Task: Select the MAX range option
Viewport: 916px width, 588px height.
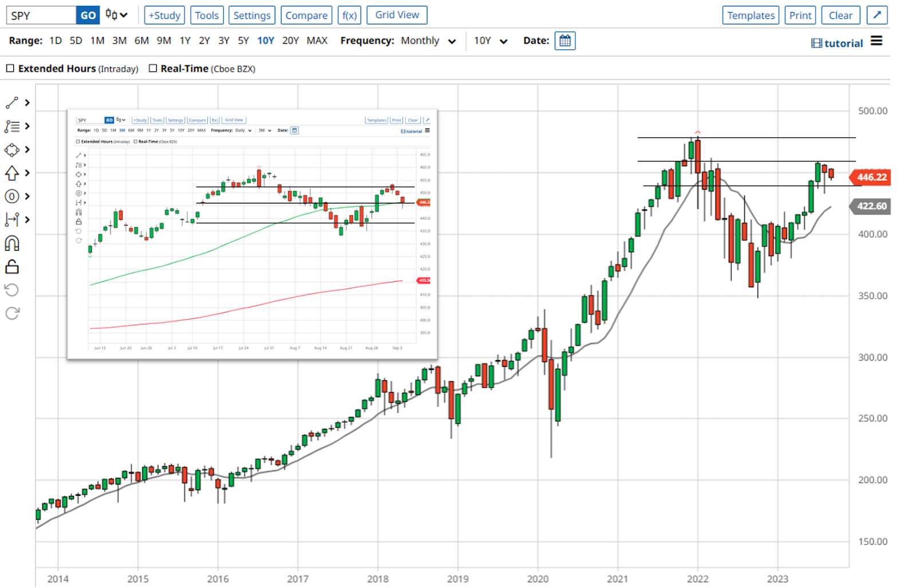Action: (317, 41)
